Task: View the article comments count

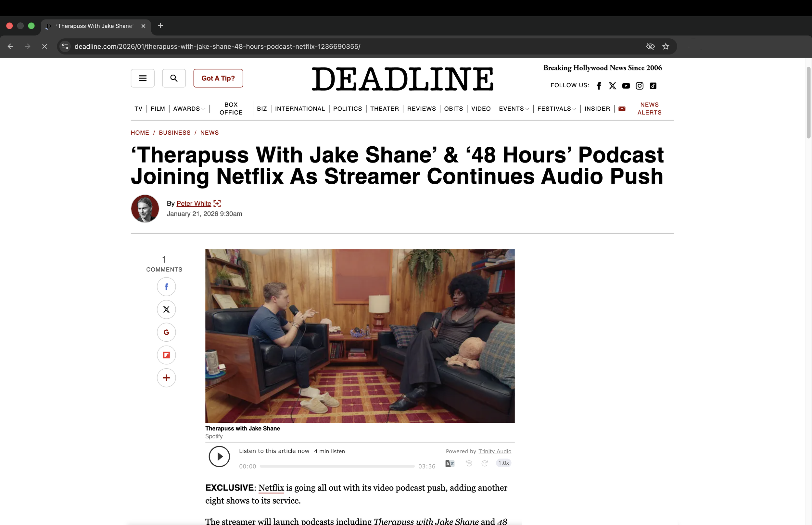Action: [164, 263]
